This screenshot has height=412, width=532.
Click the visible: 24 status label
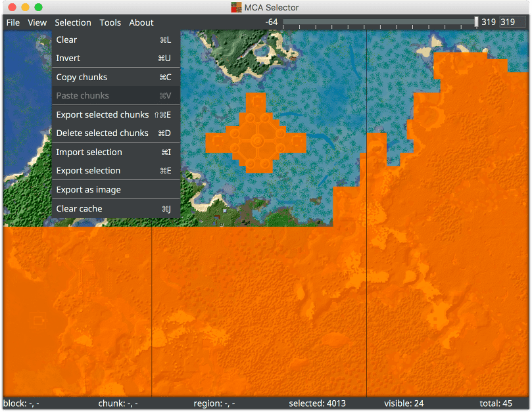coord(404,403)
